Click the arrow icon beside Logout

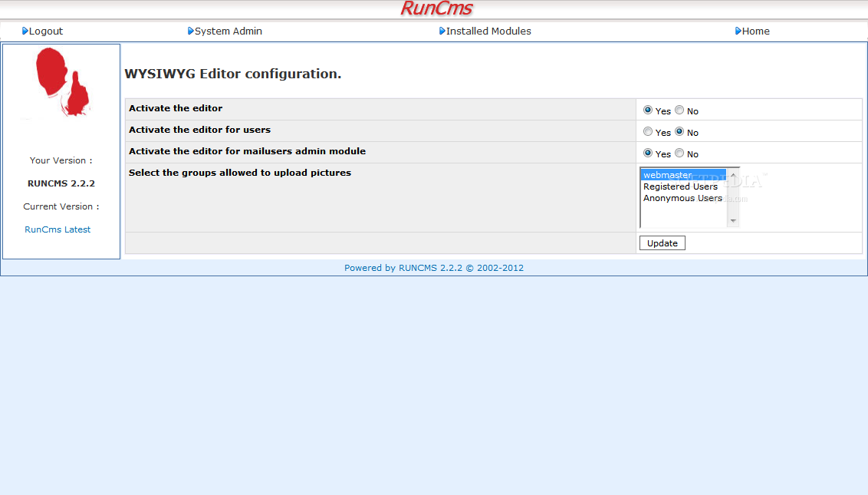[x=25, y=31]
